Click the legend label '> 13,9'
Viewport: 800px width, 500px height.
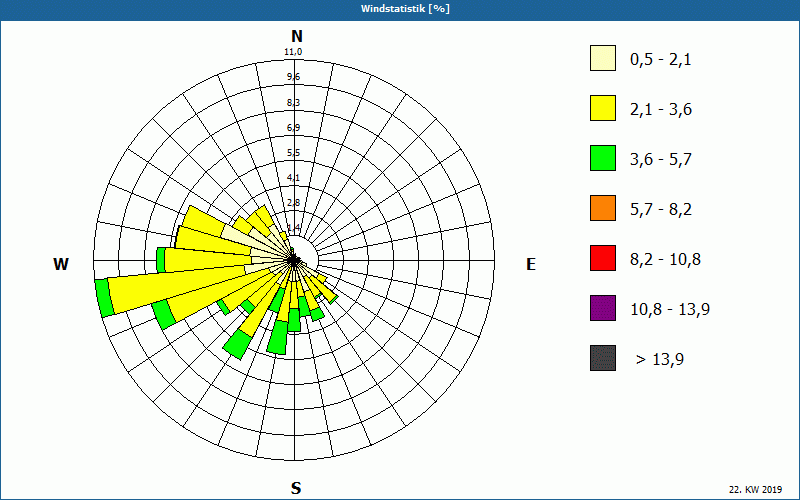660,360
